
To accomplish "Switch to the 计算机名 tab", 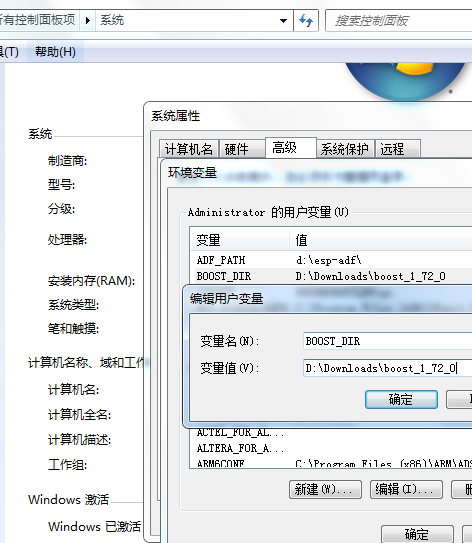I will point(189,149).
